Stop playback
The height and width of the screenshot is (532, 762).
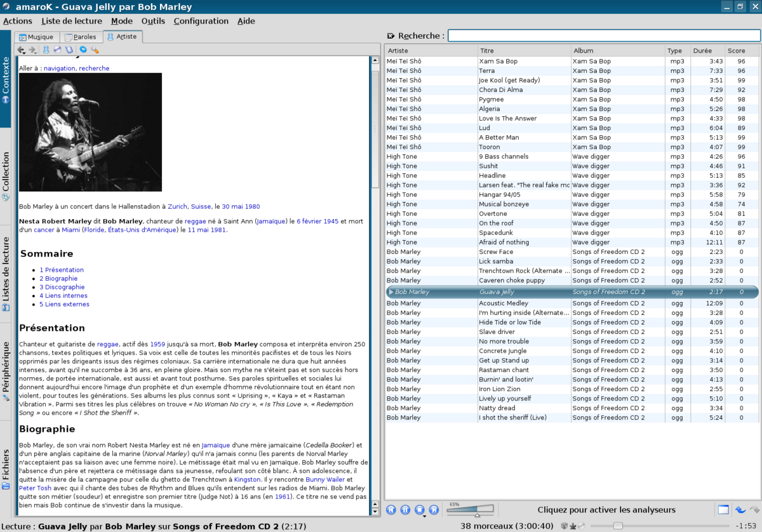[419, 510]
